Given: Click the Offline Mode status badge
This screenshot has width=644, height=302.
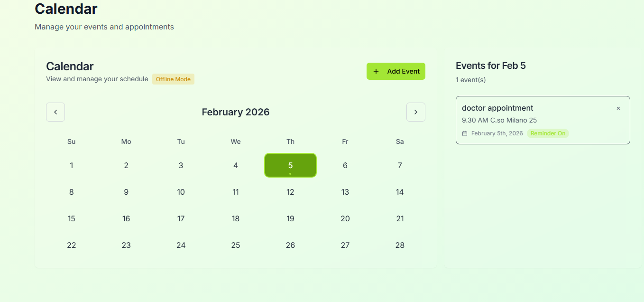Looking at the screenshot, I should click(173, 79).
